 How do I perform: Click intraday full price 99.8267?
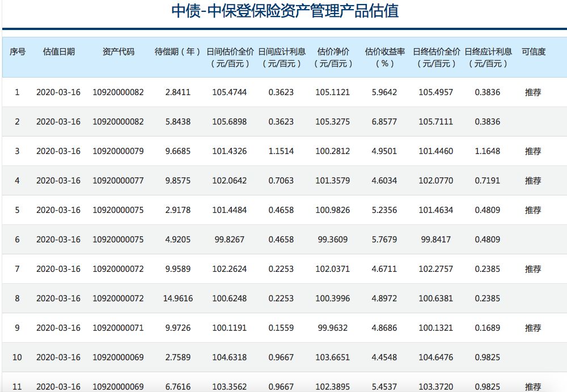(x=230, y=240)
